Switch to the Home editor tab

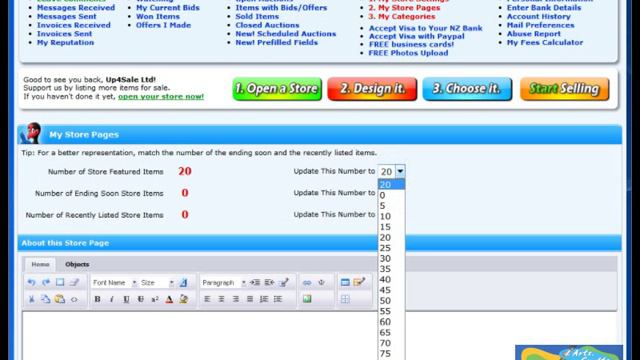click(40, 264)
